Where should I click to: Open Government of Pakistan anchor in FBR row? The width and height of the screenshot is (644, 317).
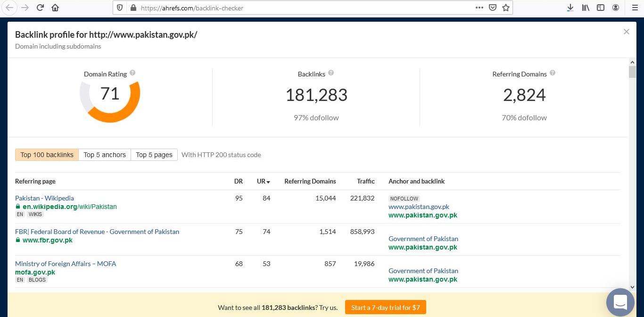pos(423,239)
